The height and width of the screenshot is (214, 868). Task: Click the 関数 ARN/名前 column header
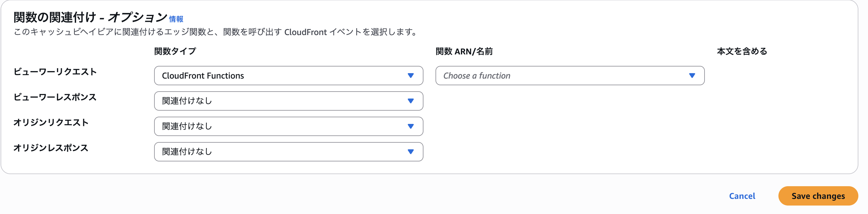click(464, 51)
